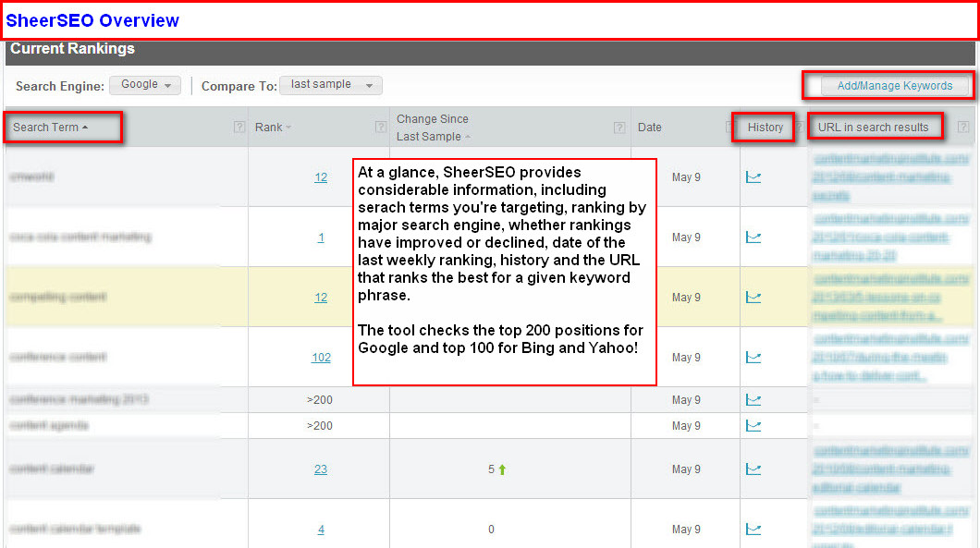This screenshot has height=548, width=980.
Task: Open history chart in rank 102 row
Action: [753, 358]
